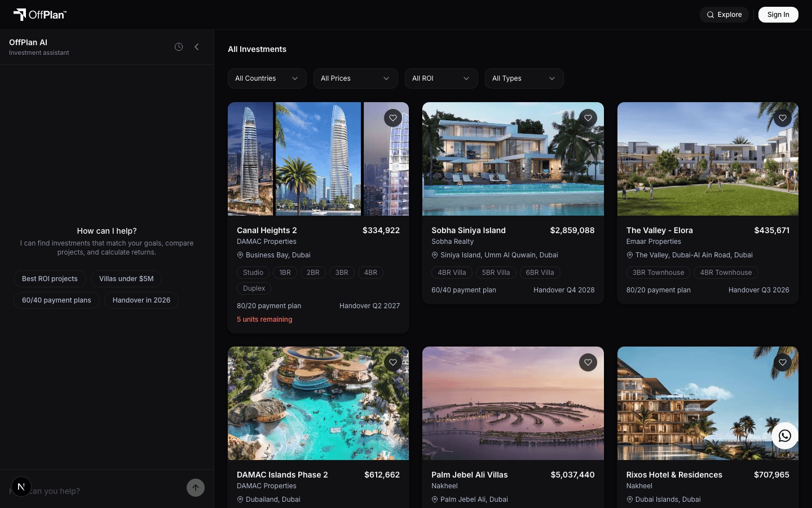Open DAMAC Islands Phase 2 image

pyautogui.click(x=319, y=403)
